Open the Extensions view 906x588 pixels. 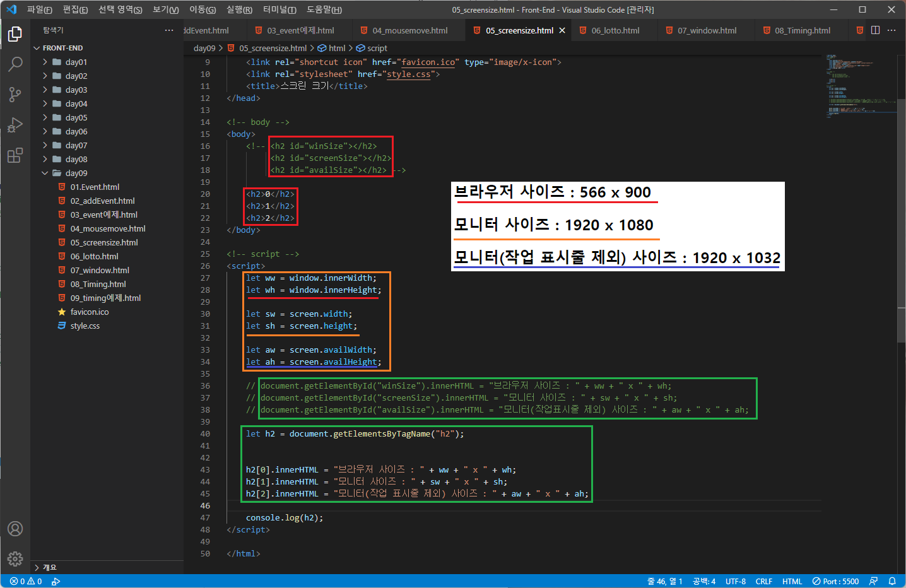click(x=15, y=155)
